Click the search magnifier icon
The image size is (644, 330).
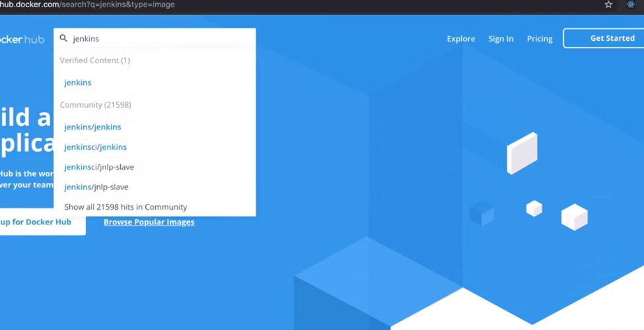coord(63,38)
